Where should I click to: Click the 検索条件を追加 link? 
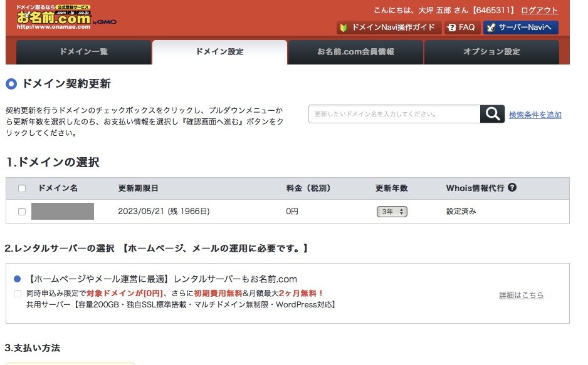tap(535, 115)
